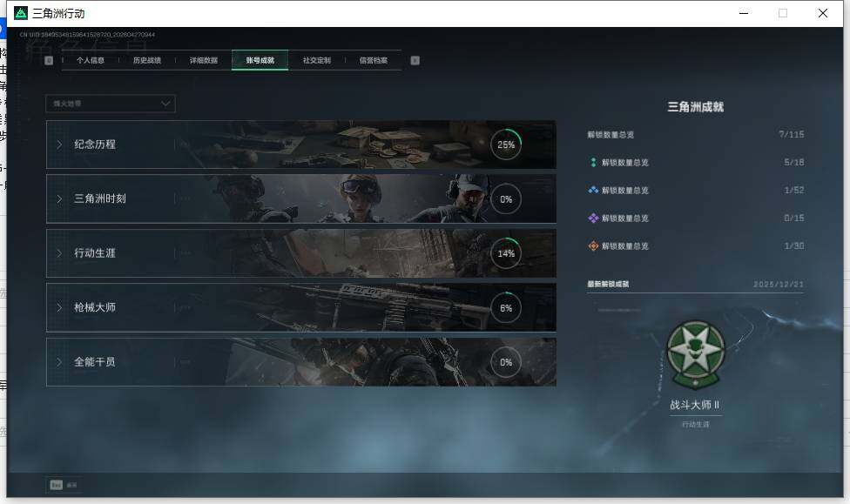Click the 0% progress ring on 全能干员
The image size is (850, 504).
tap(506, 362)
